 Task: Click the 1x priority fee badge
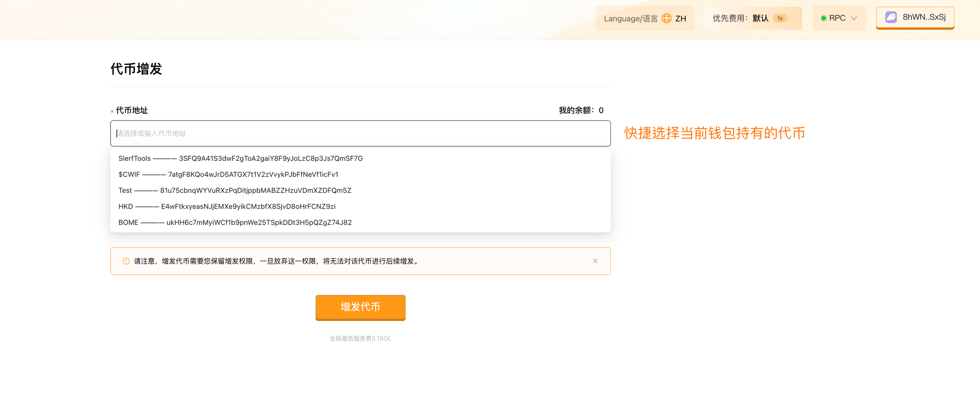click(780, 18)
